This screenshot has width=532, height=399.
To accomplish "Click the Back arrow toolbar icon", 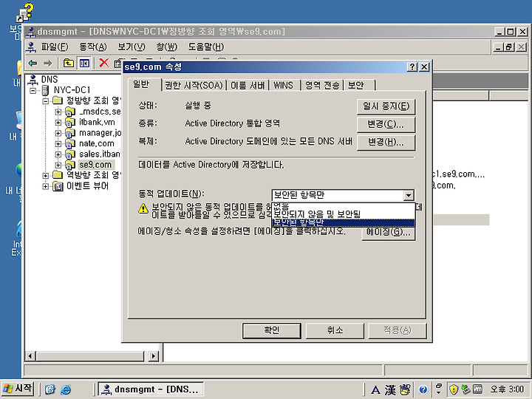I will pos(33,63).
